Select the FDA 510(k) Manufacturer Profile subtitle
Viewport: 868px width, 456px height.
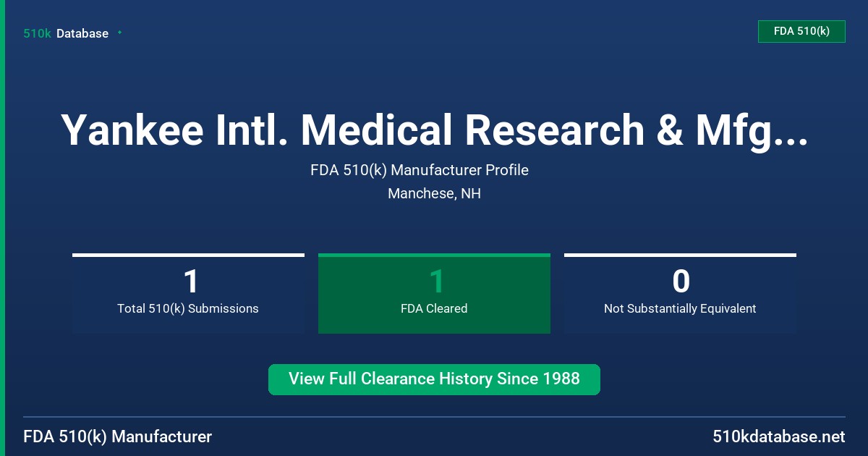pos(420,170)
